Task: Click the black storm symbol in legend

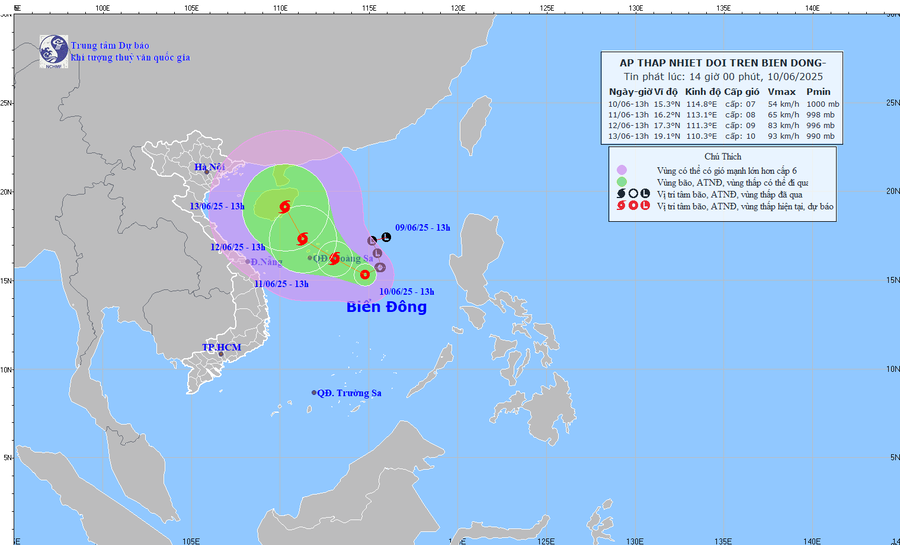Action: tap(621, 193)
